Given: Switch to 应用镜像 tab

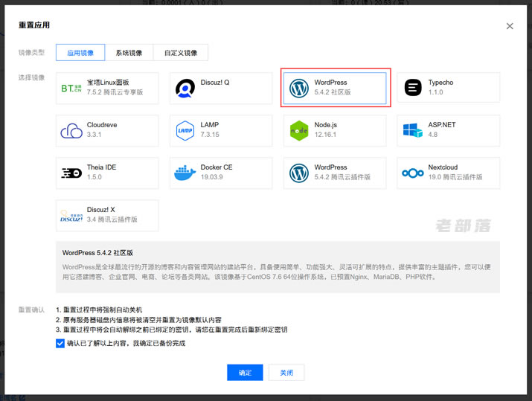Looking at the screenshot, I should [80, 53].
